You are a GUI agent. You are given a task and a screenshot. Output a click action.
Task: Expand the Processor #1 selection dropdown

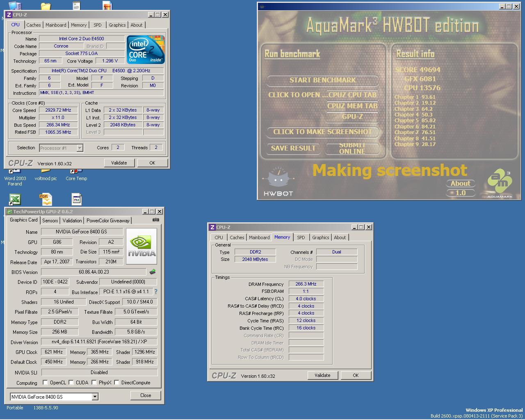[80, 148]
